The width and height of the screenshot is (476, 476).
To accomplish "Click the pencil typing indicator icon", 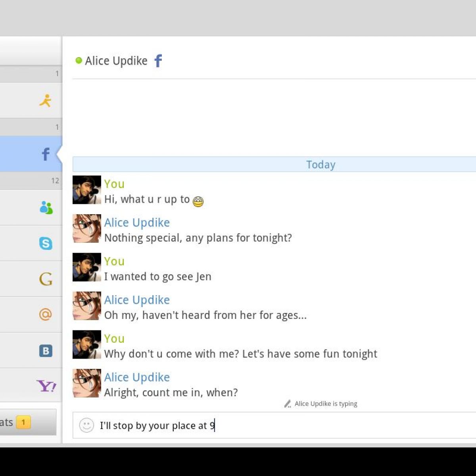I will [288, 404].
